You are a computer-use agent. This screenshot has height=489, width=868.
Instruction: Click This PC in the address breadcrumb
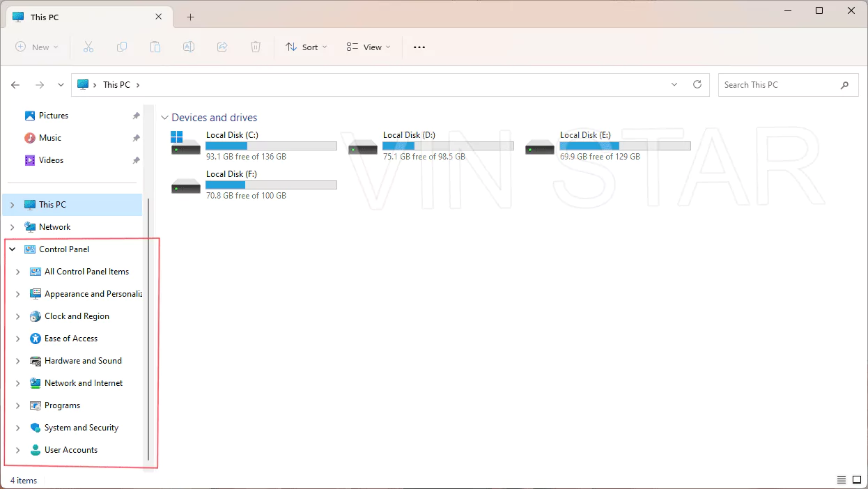point(116,85)
